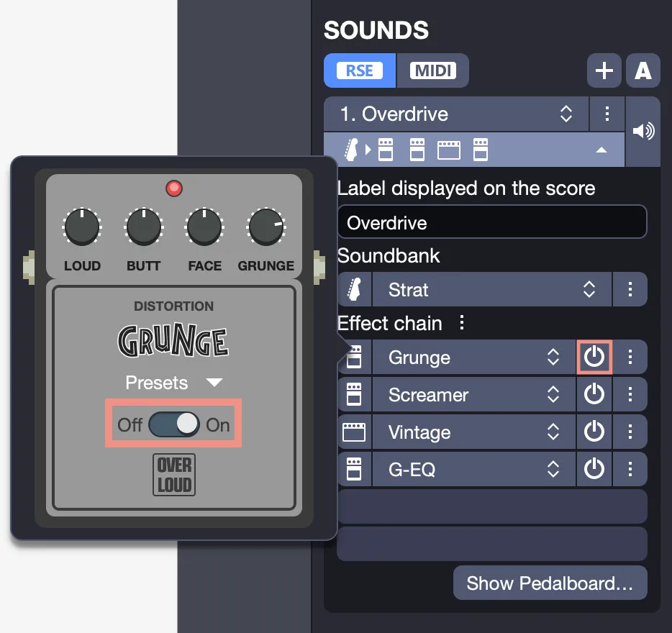
Task: Open Strat soundbank options menu
Action: point(630,289)
